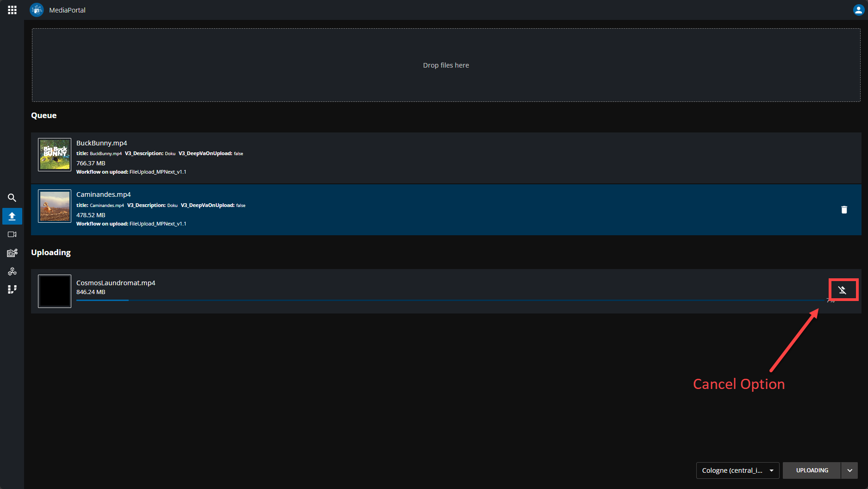The image size is (868, 489).
Task: Open Search from the left sidebar
Action: point(12,198)
